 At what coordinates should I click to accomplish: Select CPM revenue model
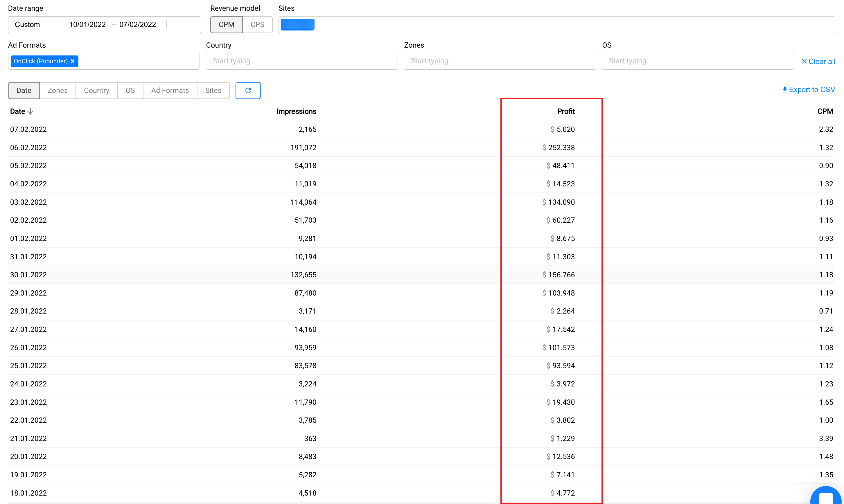click(x=226, y=24)
